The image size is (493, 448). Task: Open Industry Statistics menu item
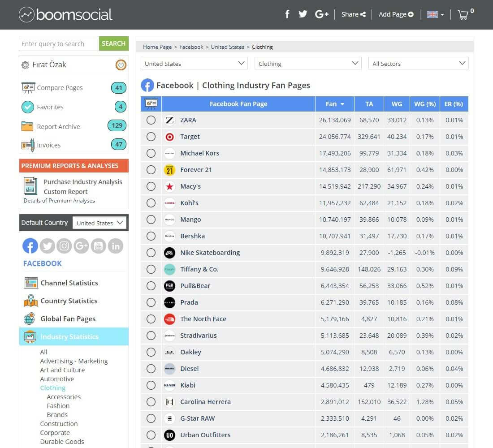point(74,337)
